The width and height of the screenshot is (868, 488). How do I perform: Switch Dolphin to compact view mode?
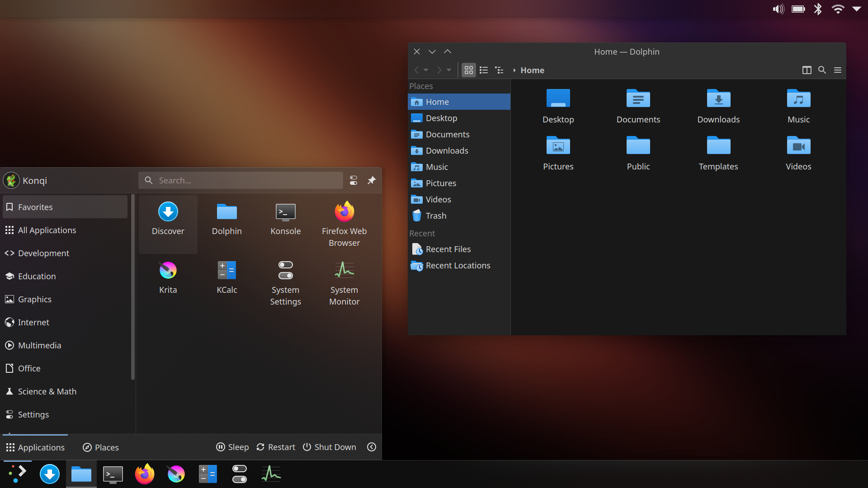pyautogui.click(x=484, y=70)
